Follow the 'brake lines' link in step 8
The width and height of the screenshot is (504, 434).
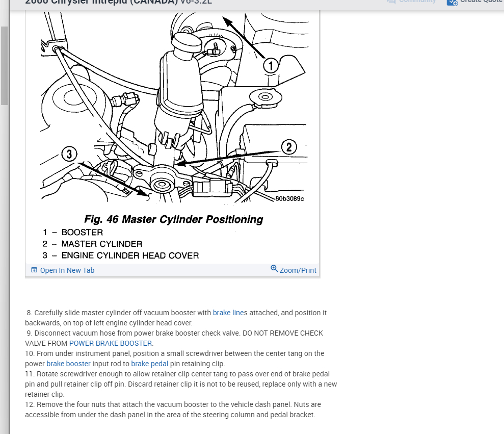pos(228,313)
